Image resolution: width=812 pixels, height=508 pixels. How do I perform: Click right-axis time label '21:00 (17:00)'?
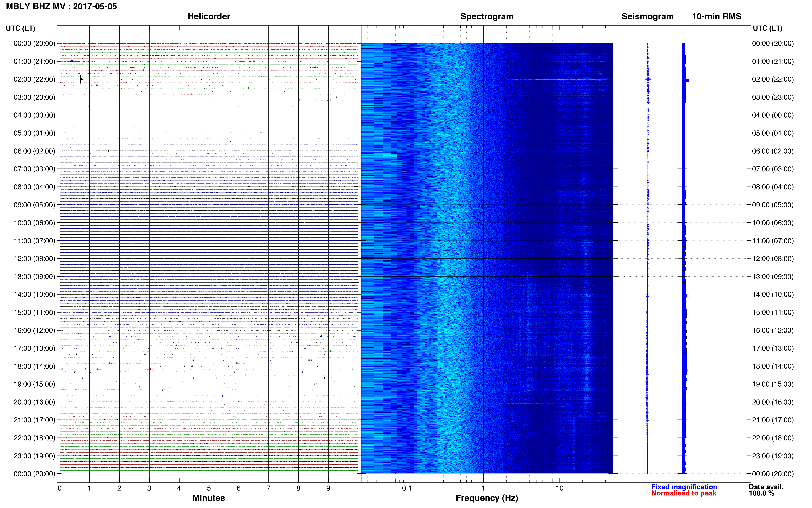773,420
